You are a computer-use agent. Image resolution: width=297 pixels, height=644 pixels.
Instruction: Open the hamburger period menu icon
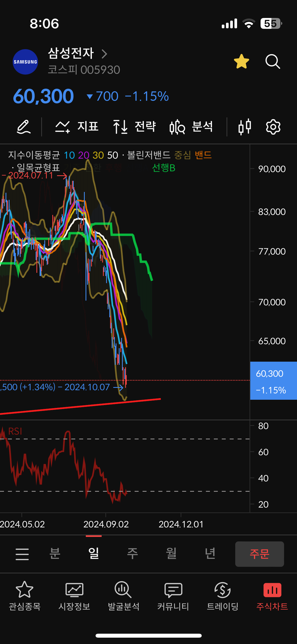pos(22,554)
